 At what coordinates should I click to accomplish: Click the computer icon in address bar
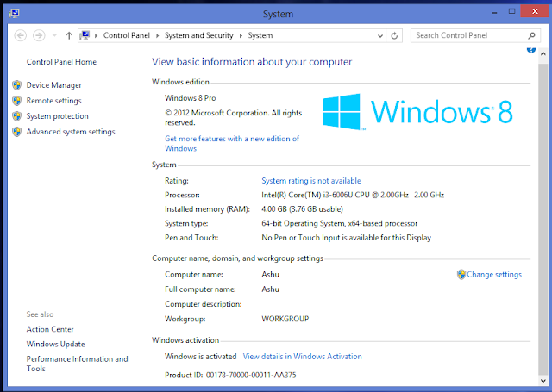85,35
